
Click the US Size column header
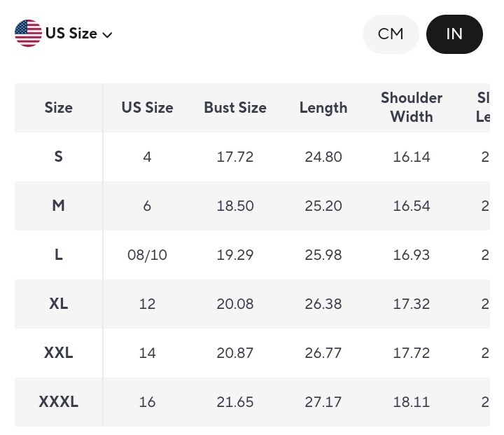click(x=147, y=108)
